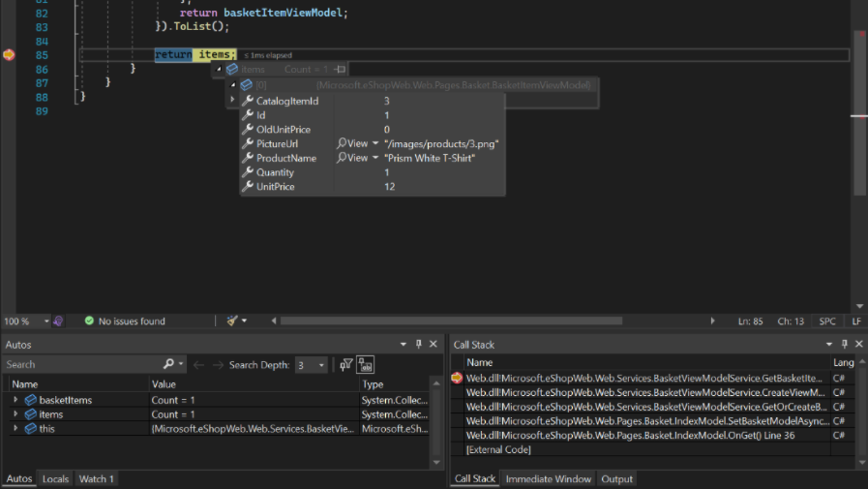Switch to the Locals tab
The height and width of the screenshot is (489, 868).
(x=55, y=479)
